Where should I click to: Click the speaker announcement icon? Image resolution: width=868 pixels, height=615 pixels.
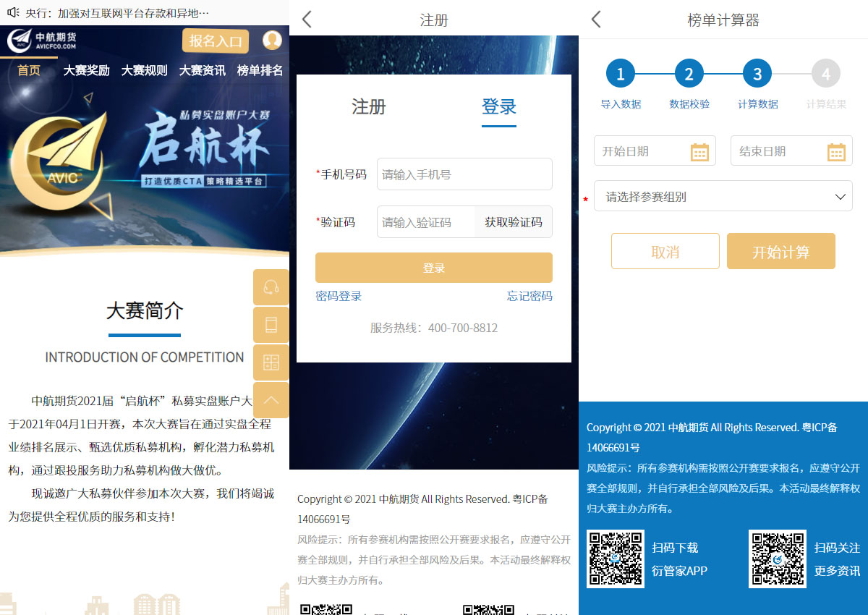point(12,12)
